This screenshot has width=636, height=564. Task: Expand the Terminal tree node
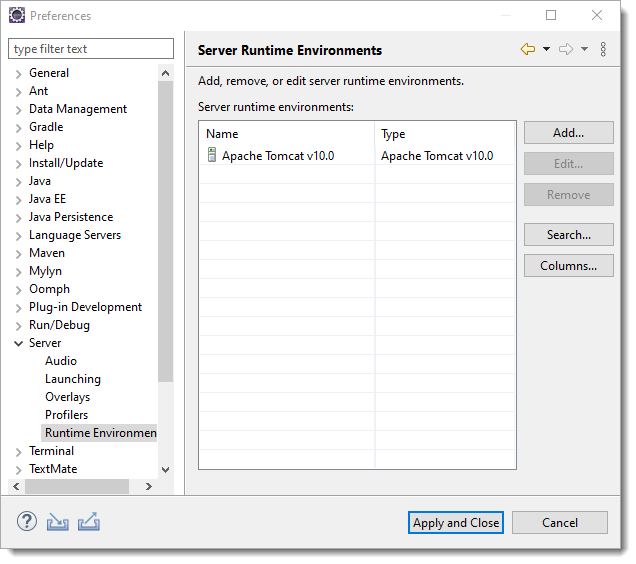click(x=18, y=452)
